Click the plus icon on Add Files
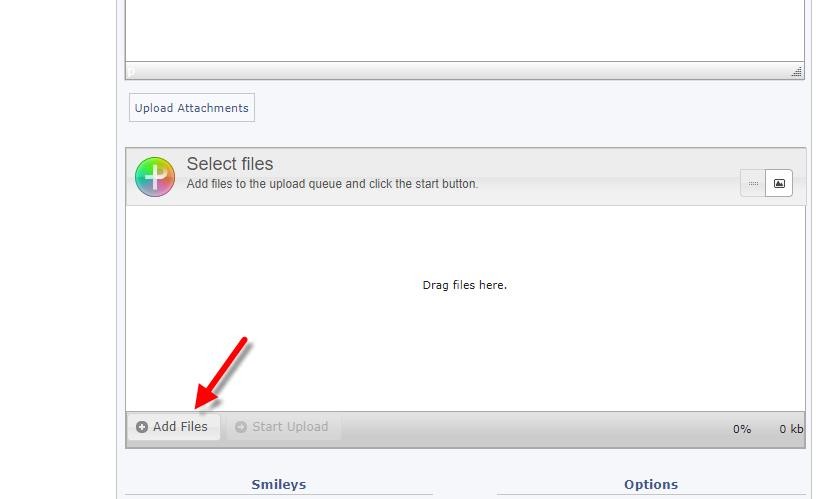This screenshot has height=499, width=833. pyautogui.click(x=142, y=427)
